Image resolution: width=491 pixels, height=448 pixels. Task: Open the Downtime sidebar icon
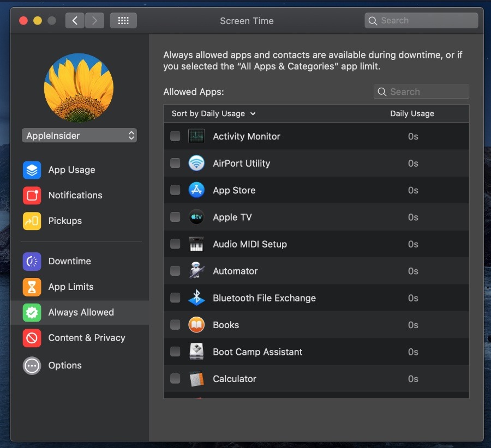pos(32,261)
